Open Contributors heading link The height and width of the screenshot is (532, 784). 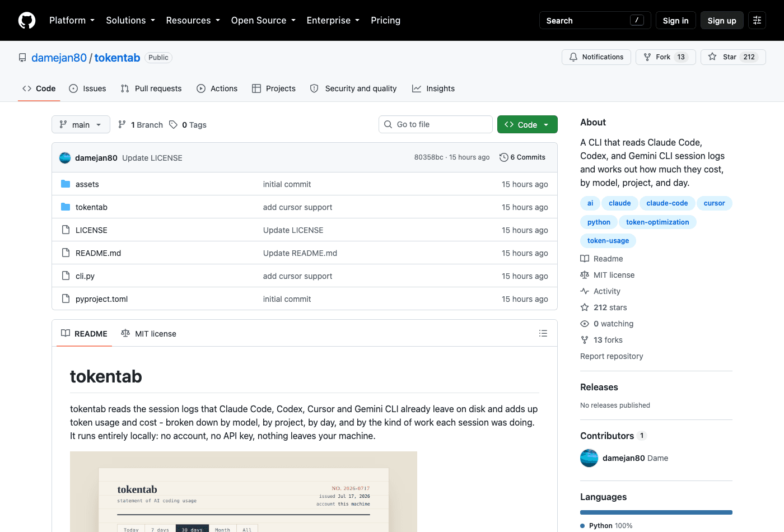[x=613, y=436]
